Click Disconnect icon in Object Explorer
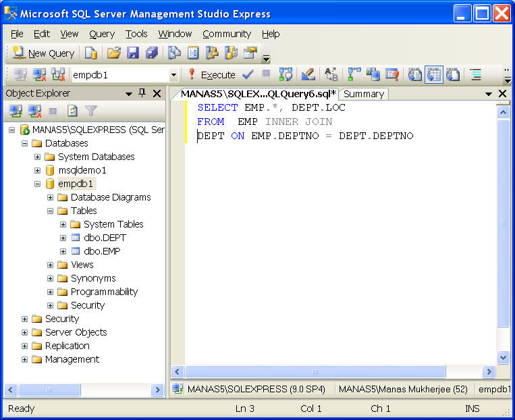The height and width of the screenshot is (420, 515). [x=34, y=111]
